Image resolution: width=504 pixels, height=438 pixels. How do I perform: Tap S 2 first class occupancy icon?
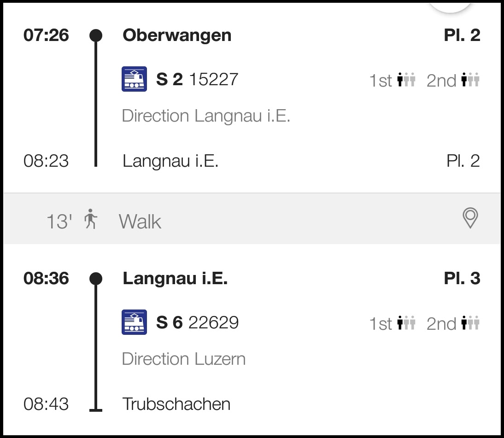tap(406, 81)
